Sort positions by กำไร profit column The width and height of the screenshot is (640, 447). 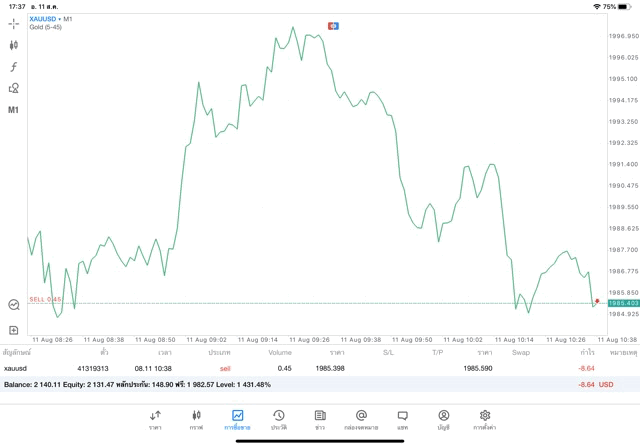[588, 352]
